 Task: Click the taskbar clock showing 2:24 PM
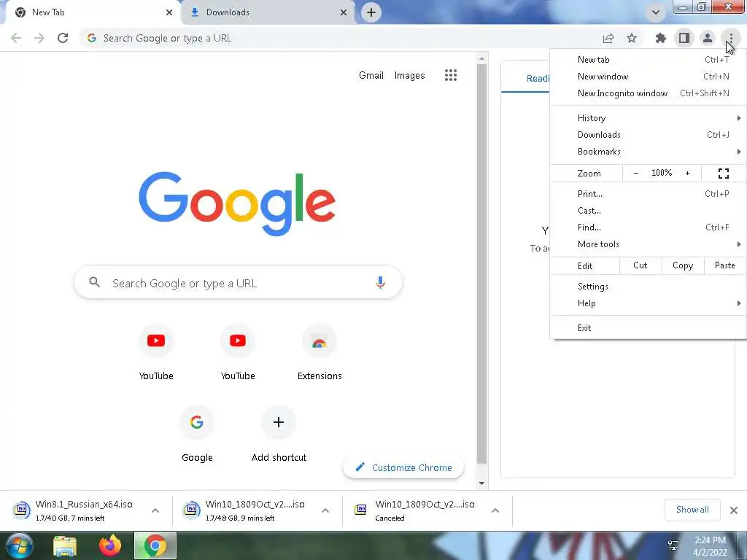710,546
